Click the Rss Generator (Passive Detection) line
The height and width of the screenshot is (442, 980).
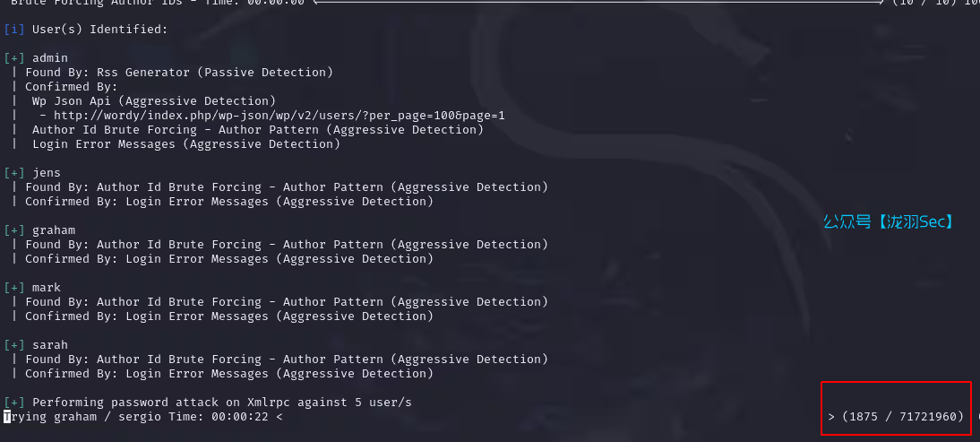179,73
